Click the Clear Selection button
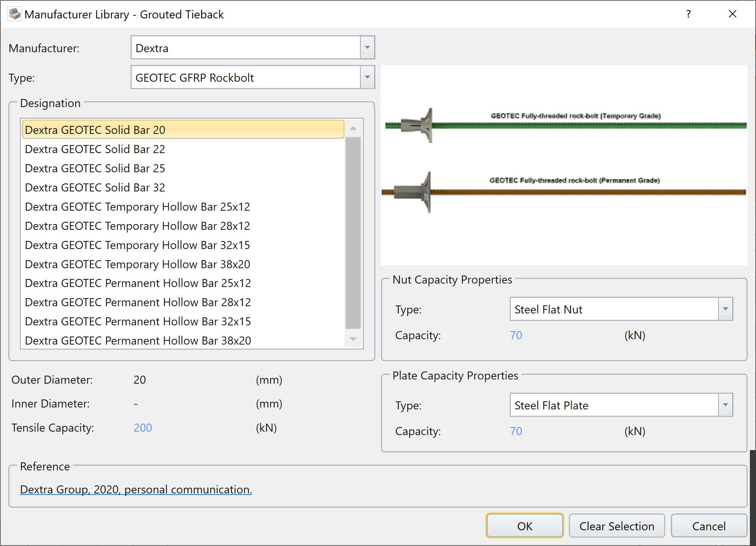756x546 pixels. (x=617, y=526)
